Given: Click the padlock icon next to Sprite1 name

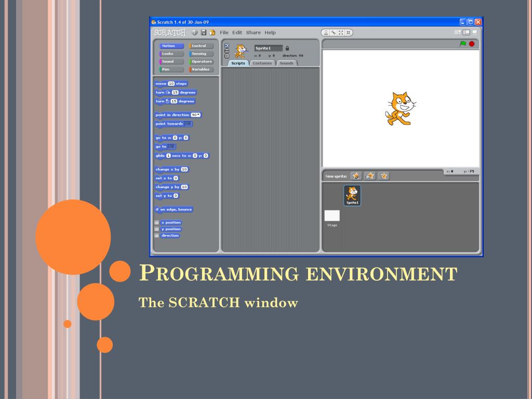Looking at the screenshot, I should 287,48.
